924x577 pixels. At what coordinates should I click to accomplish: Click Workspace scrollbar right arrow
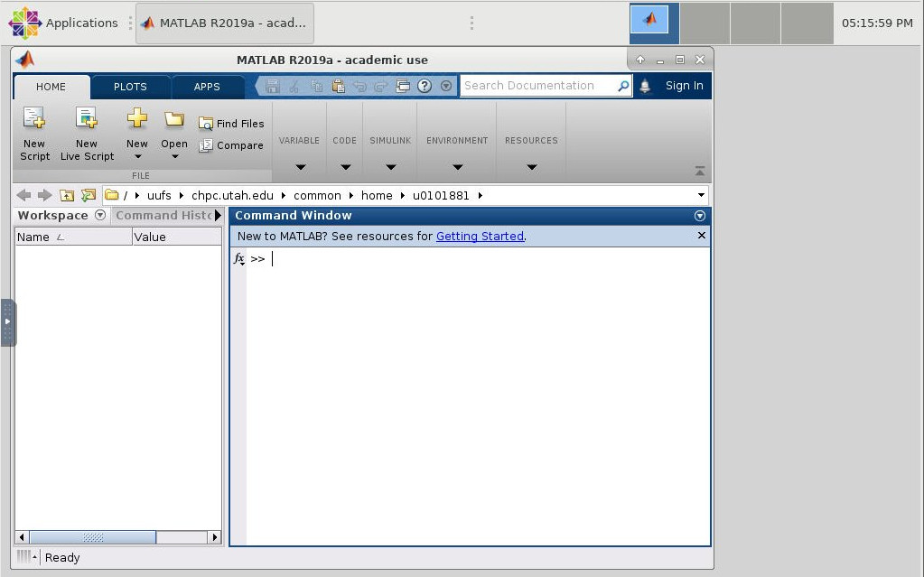click(x=214, y=537)
